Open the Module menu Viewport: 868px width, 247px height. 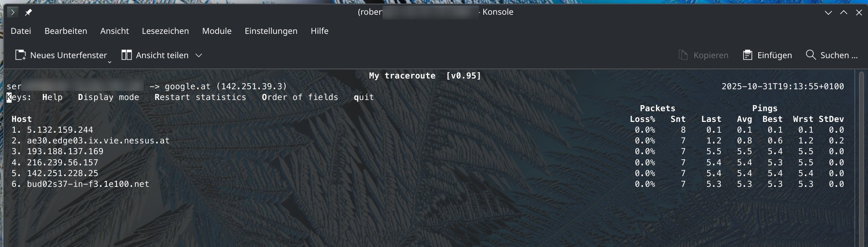pyautogui.click(x=217, y=31)
